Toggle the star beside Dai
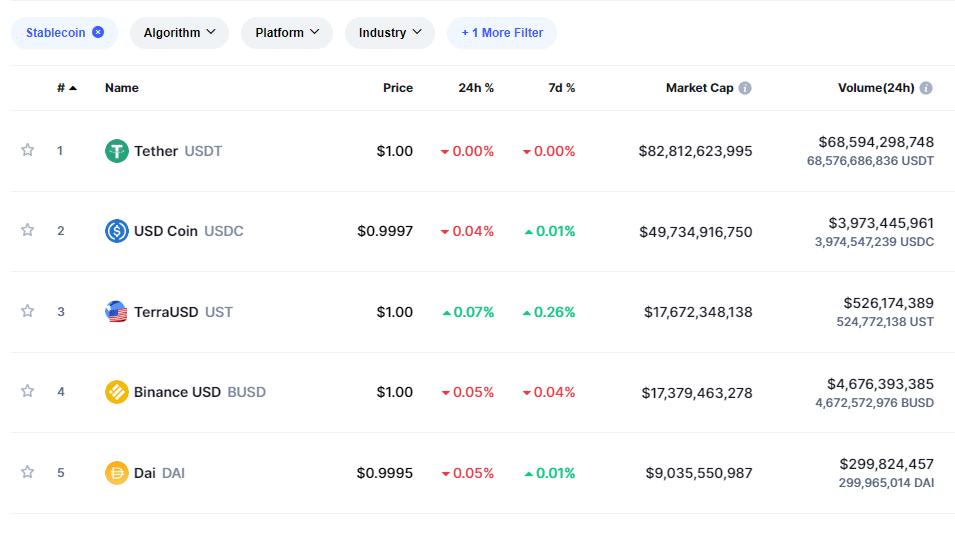Image resolution: width=955 pixels, height=537 pixels. (x=27, y=472)
